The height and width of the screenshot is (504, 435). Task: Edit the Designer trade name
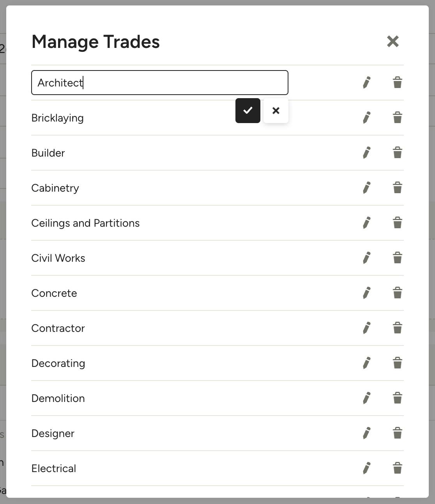(366, 433)
